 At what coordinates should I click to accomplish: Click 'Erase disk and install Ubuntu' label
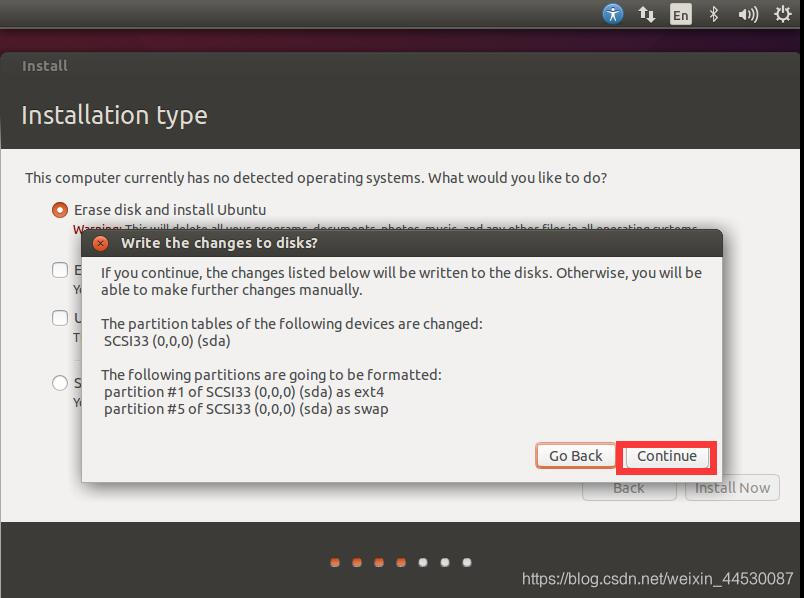[170, 210]
